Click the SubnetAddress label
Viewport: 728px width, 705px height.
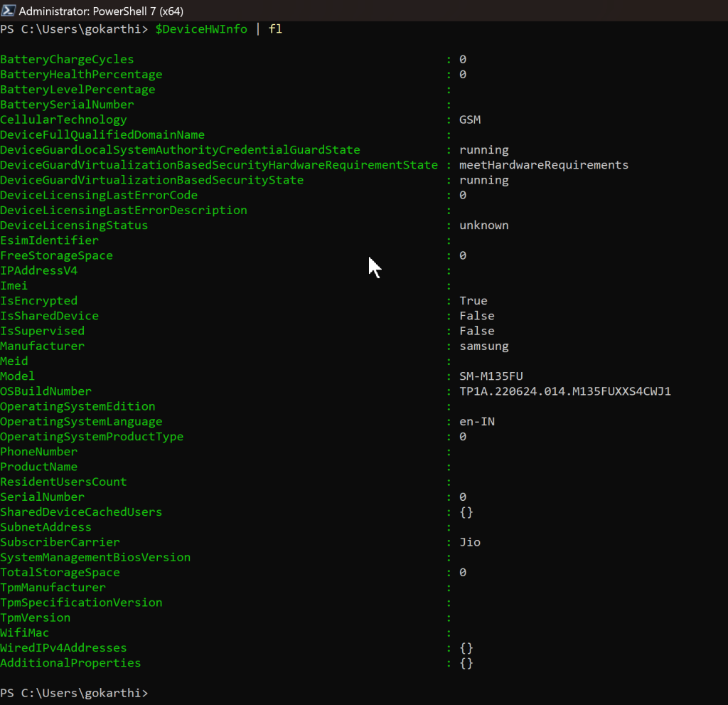pyautogui.click(x=46, y=527)
